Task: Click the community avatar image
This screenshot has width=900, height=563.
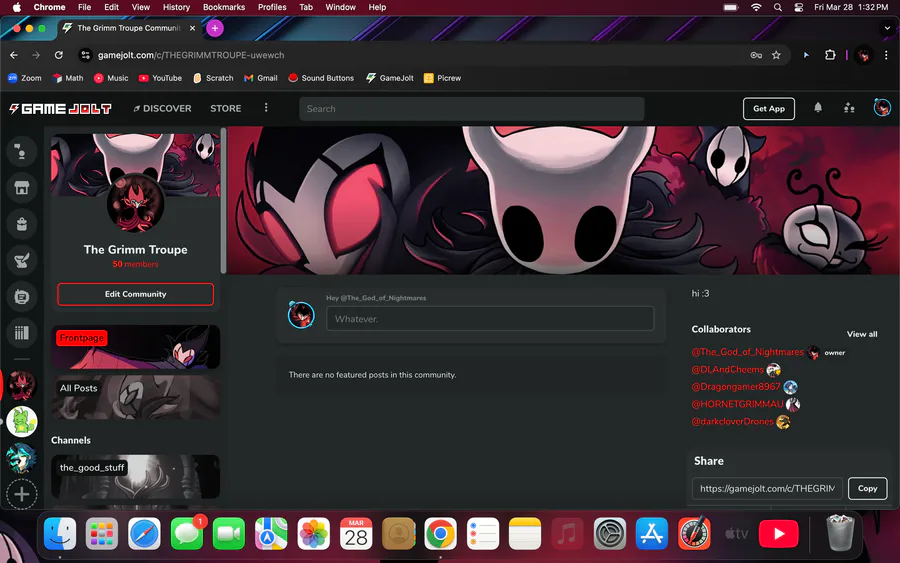Action: (x=135, y=204)
